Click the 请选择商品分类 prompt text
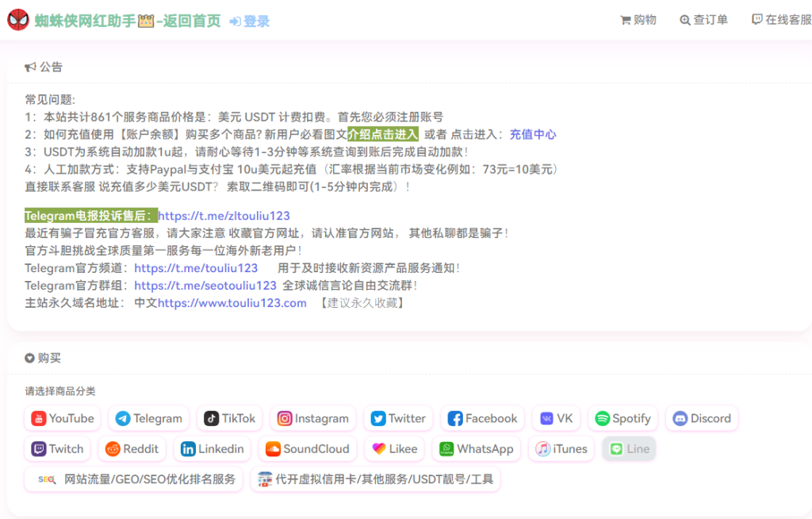The width and height of the screenshot is (812, 519). coord(60,391)
